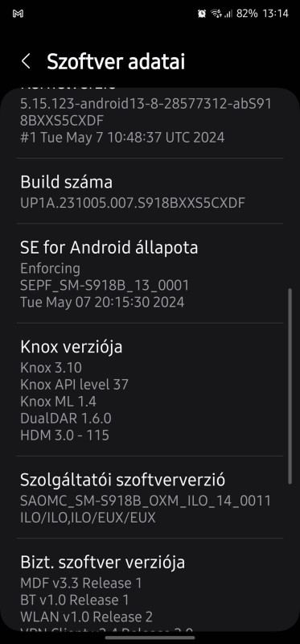Select the Szolgáltatói szoftververzió item
This screenshot has width=300, height=644.
coord(150,497)
